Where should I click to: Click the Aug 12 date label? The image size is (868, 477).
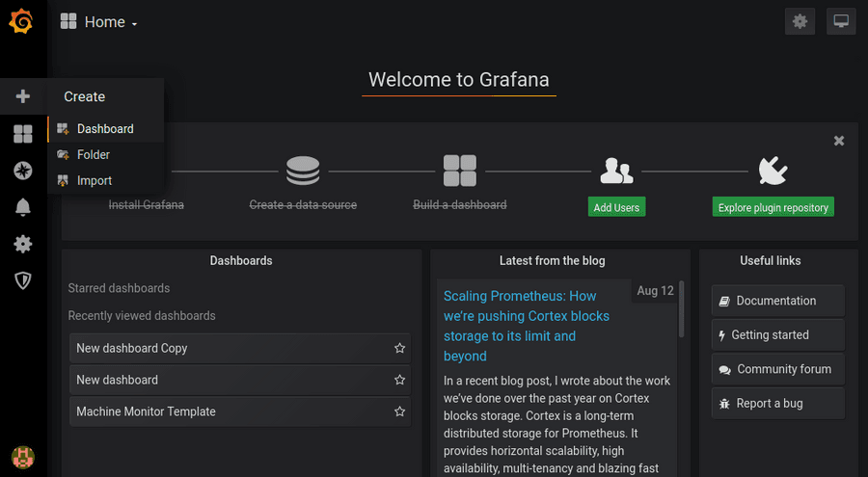pyautogui.click(x=656, y=290)
